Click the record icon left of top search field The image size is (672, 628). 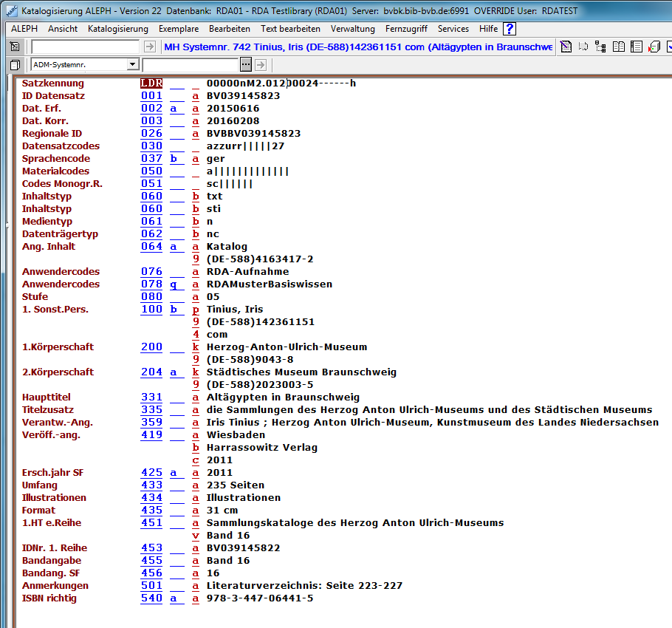pos(15,47)
